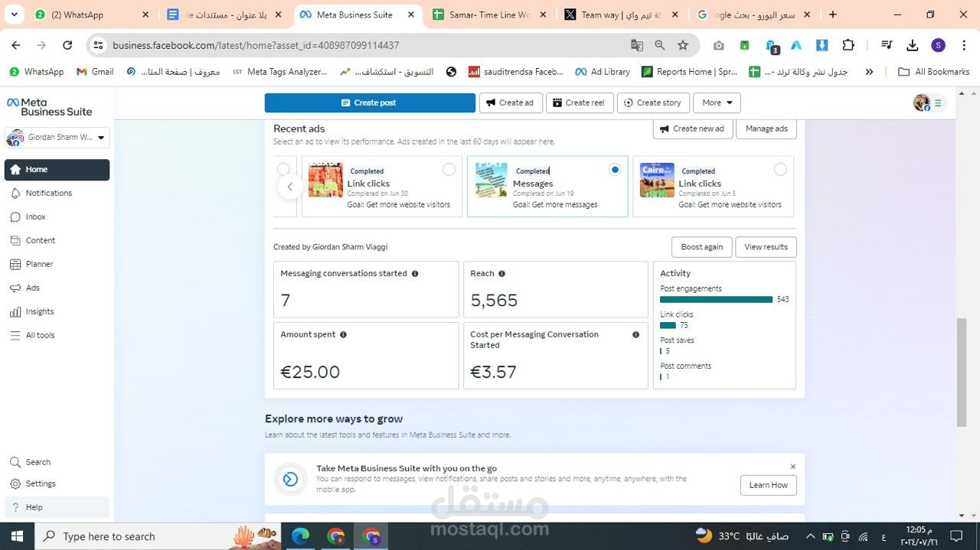Click Manage ads button
The image size is (980, 550).
[x=766, y=129]
